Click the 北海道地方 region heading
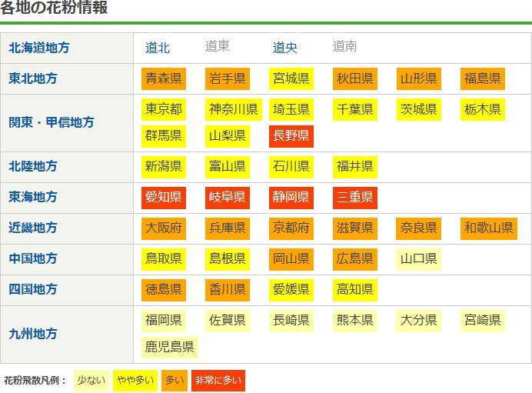Image resolution: width=532 pixels, height=393 pixels. [x=39, y=48]
